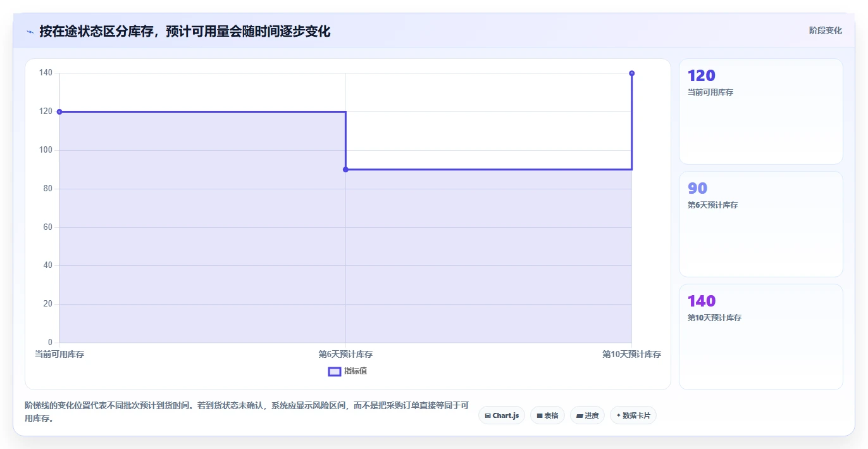Select the 进度 chip
The height and width of the screenshot is (449, 868).
click(x=587, y=415)
